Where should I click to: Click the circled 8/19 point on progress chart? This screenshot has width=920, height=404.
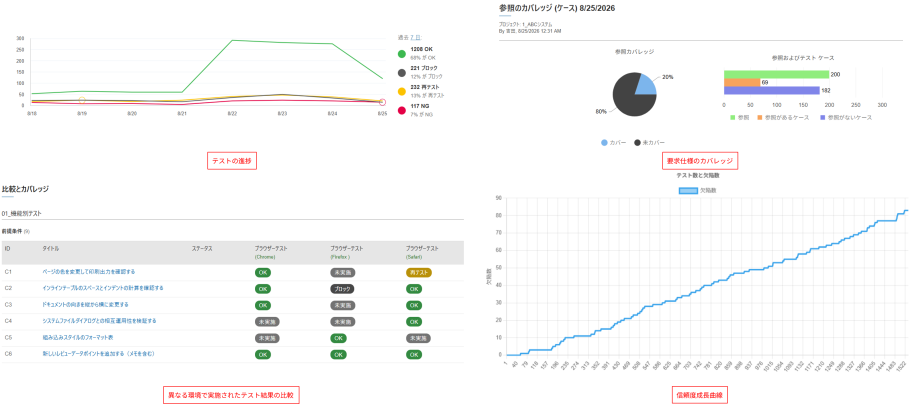(82, 101)
